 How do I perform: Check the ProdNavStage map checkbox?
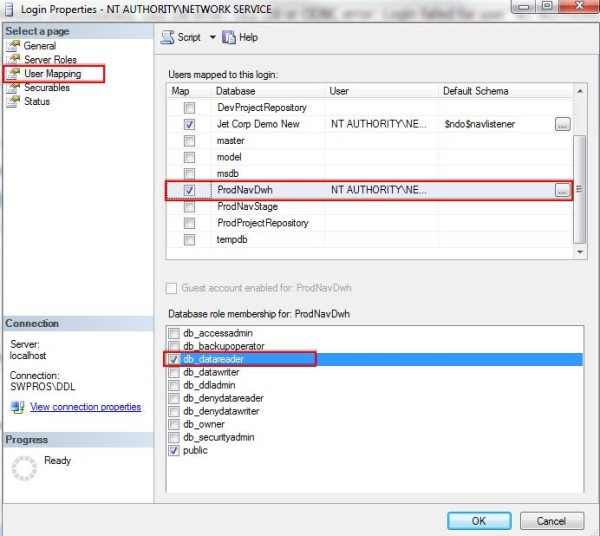pos(189,207)
